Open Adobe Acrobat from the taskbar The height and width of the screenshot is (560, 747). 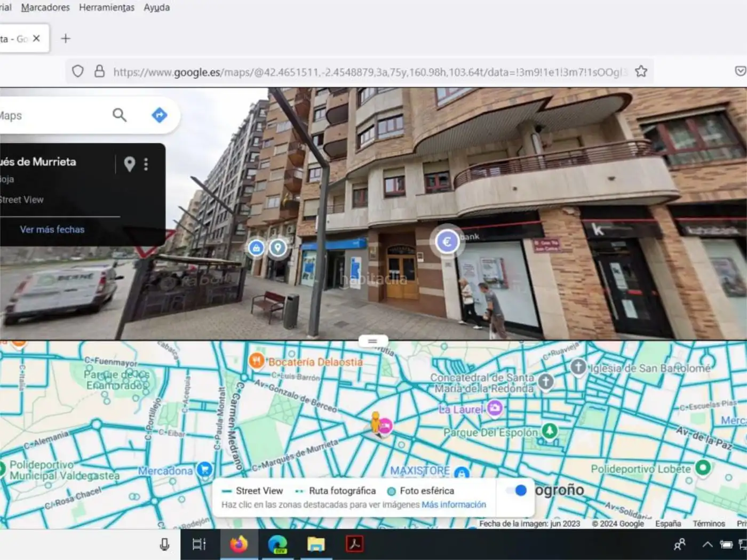(355, 545)
